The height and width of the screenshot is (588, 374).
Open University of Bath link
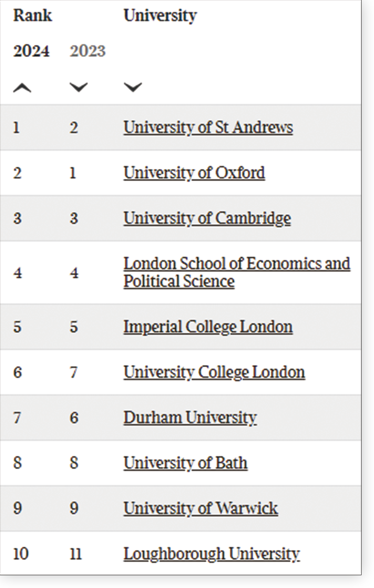[185, 463]
